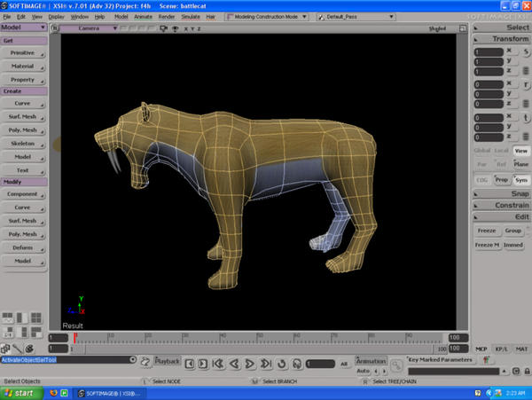Image resolution: width=532 pixels, height=400 pixels.
Task: Select the rotate tool 'r' icon
Action: pos(525,85)
